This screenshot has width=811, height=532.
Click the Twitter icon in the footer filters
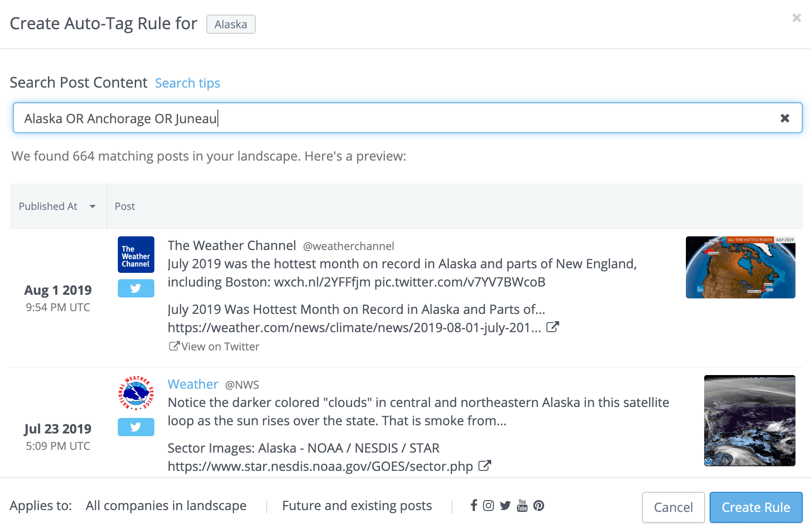[505, 506]
